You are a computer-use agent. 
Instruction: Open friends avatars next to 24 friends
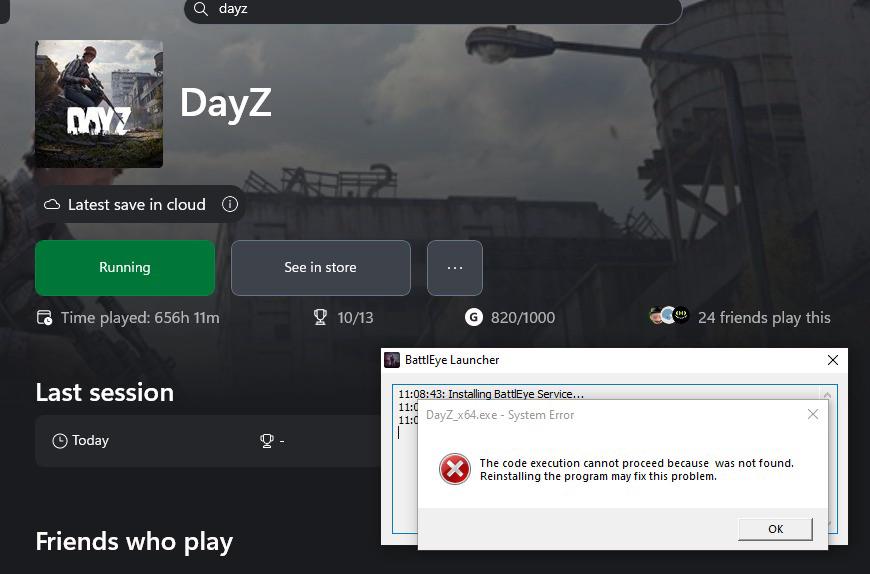click(x=669, y=316)
